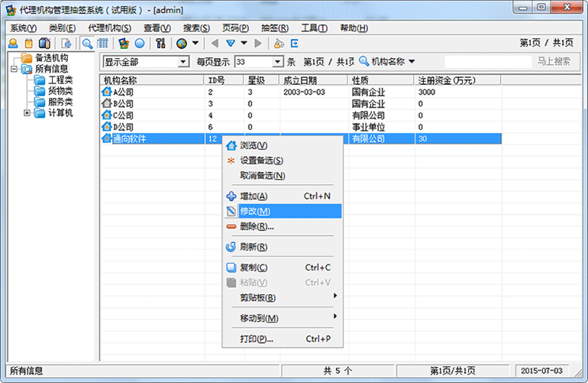Click the blue exit toolbar icon
Screen dimensions: 588x383
[295, 44]
